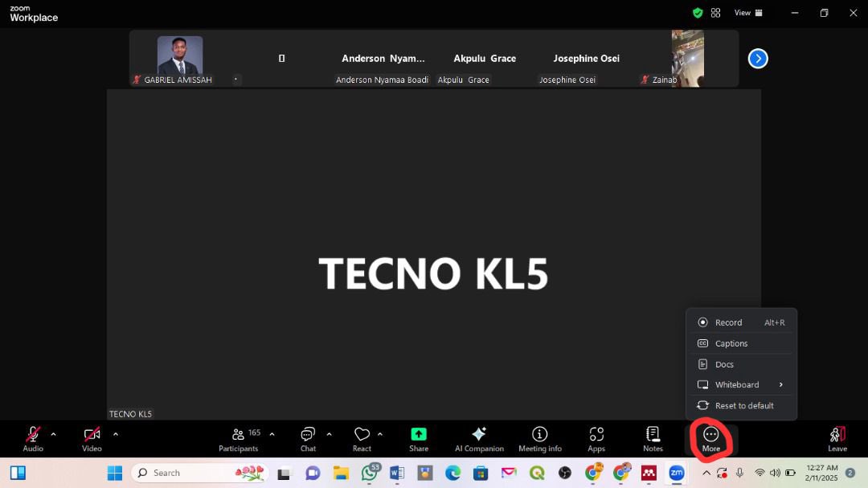Select Akpulu Grace participant tile
The width and height of the screenshot is (868, 488).
[485, 58]
